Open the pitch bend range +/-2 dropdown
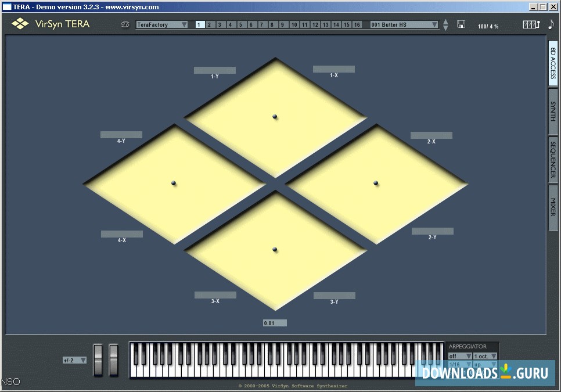This screenshot has height=392, width=561. [74, 360]
